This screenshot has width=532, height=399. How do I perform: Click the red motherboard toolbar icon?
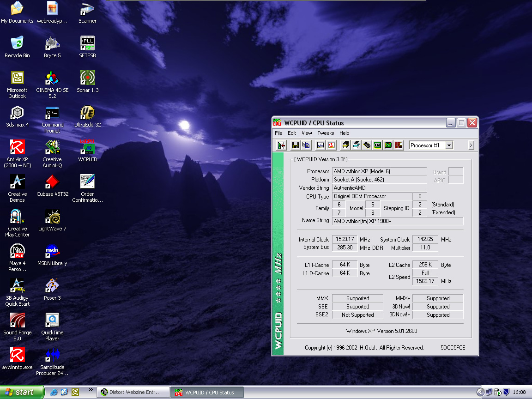(x=399, y=145)
